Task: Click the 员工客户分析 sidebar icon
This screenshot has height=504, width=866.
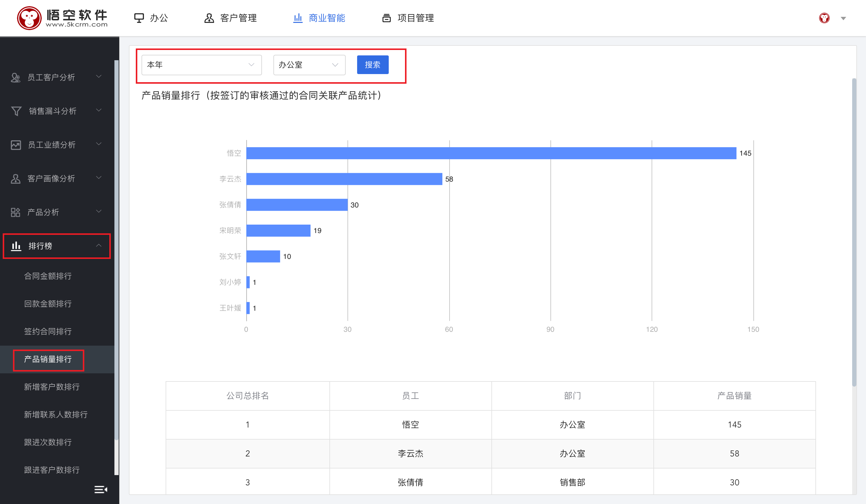Action: click(15, 77)
